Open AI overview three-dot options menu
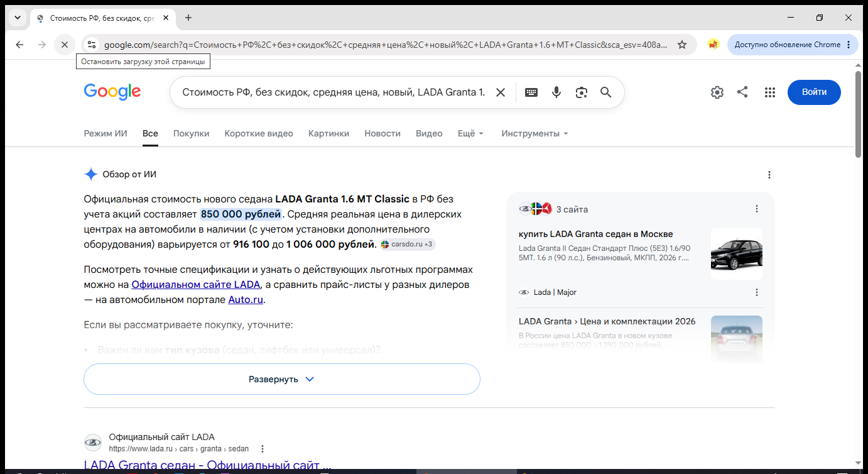This screenshot has width=868, height=474. 769,175
